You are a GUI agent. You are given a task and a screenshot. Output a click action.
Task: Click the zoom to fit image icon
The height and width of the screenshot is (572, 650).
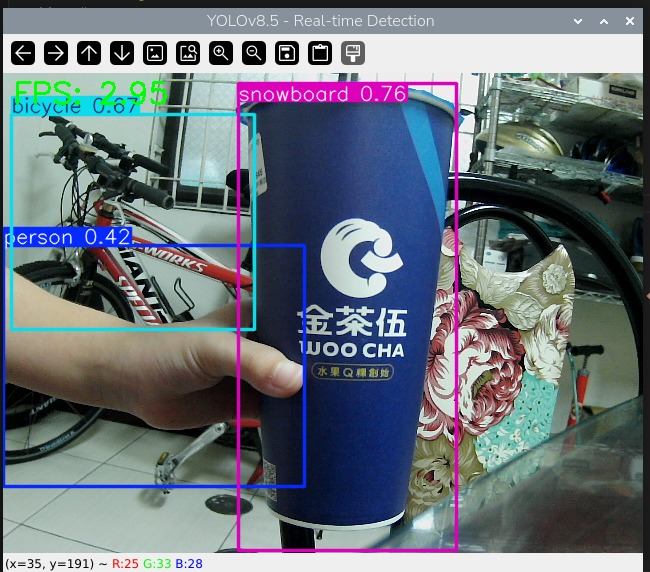pos(155,53)
